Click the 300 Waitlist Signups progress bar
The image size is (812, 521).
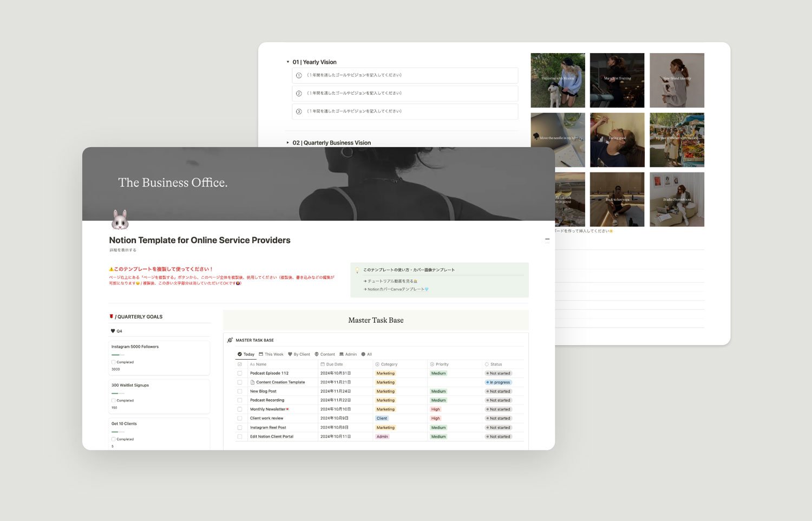click(118, 393)
